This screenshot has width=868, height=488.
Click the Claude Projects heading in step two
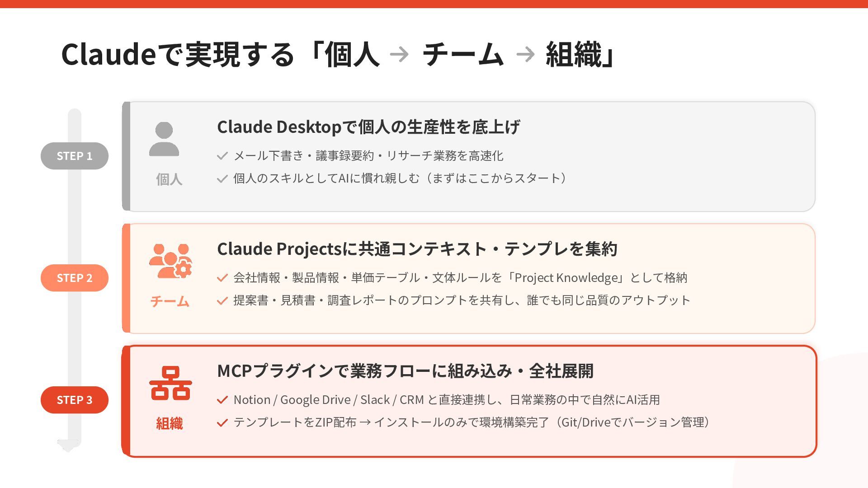point(417,249)
